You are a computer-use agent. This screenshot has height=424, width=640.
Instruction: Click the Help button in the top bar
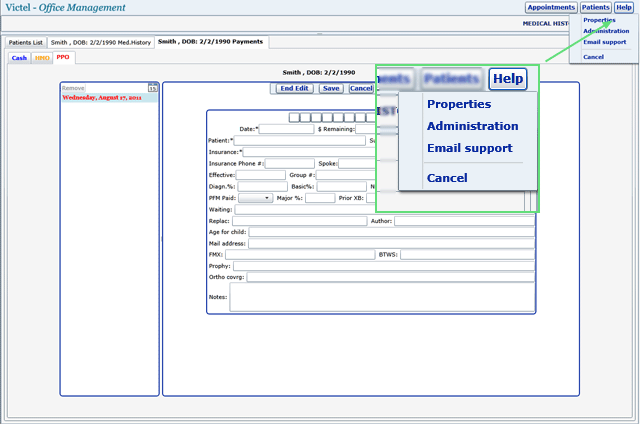(624, 7)
